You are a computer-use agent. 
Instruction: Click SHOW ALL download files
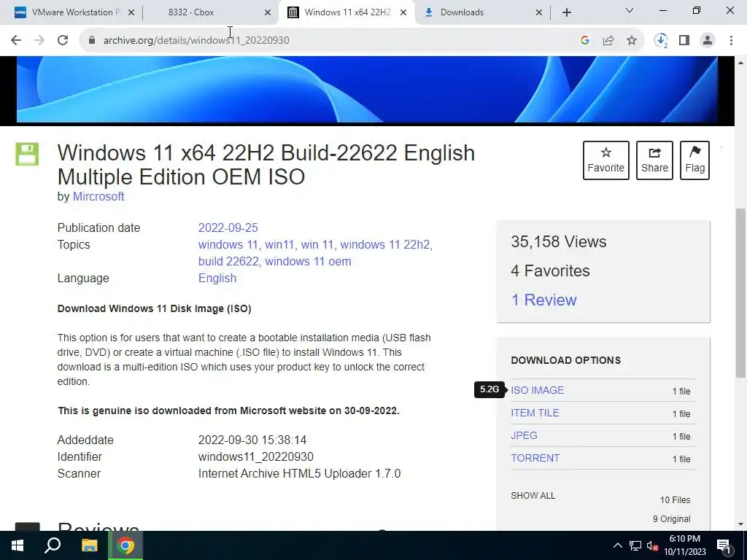[x=533, y=496]
